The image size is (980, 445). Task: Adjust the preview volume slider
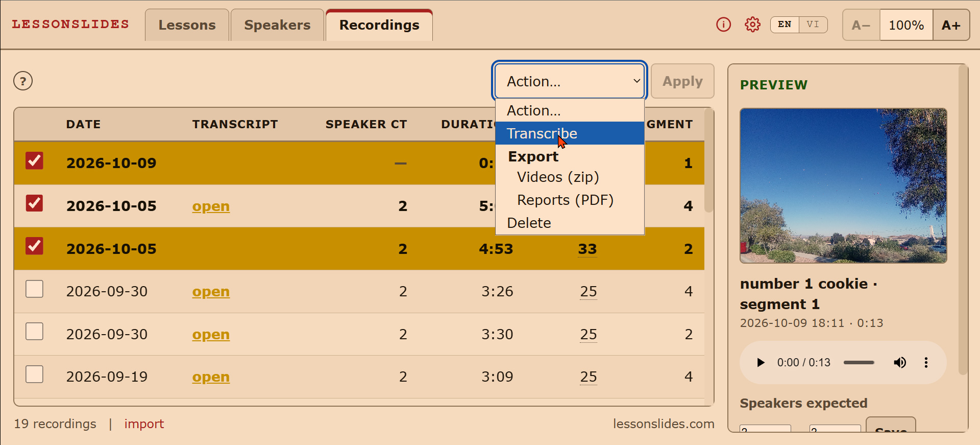point(859,363)
